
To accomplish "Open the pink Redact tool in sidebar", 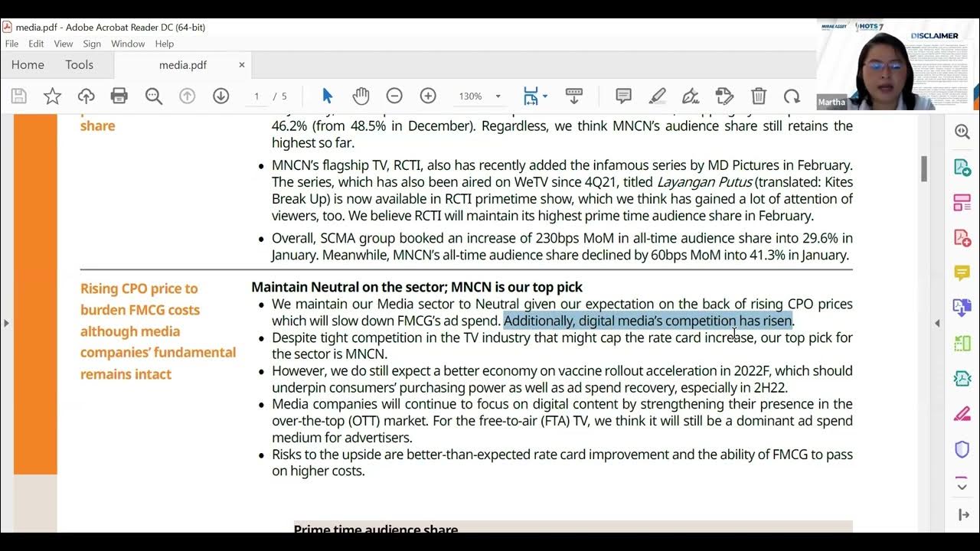I will pos(962,414).
